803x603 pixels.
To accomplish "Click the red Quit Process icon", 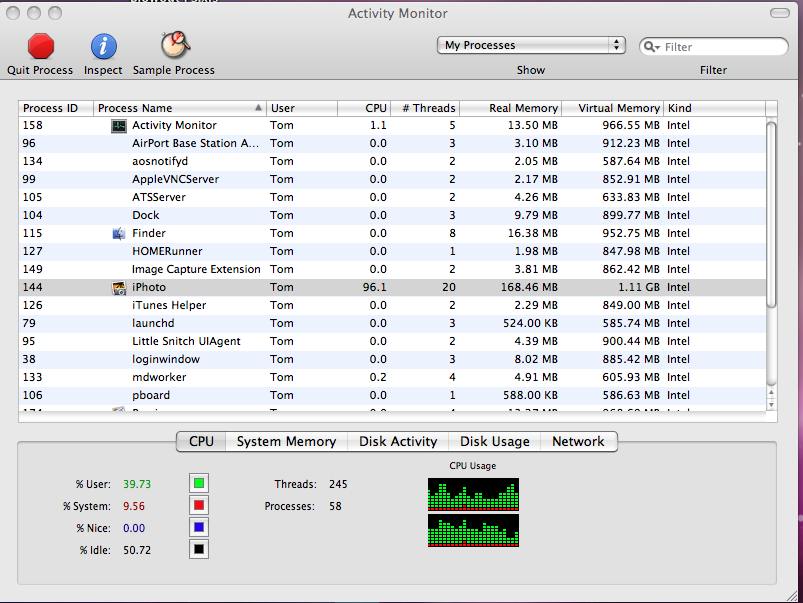I will point(39,45).
